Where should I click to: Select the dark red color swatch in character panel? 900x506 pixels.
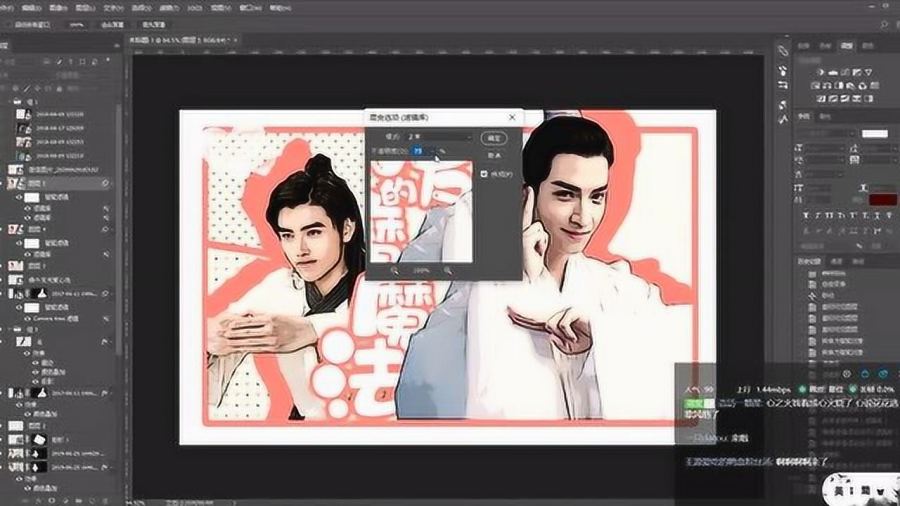coord(883,199)
